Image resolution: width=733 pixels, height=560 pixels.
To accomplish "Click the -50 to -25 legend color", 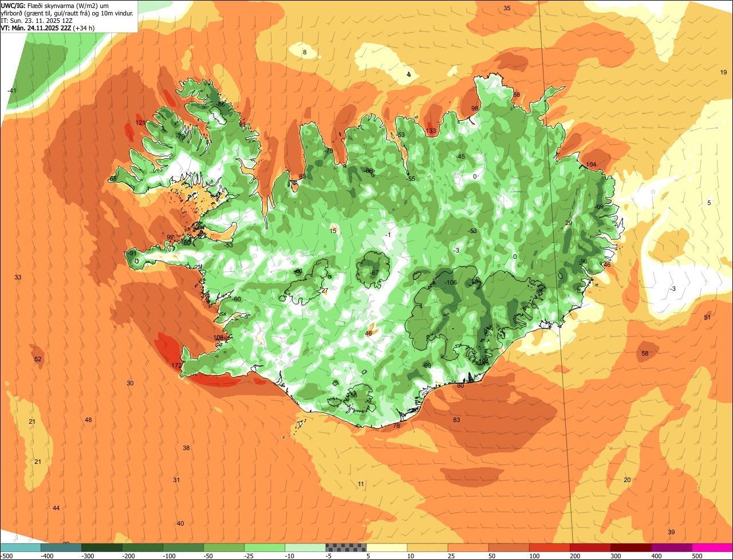I will click(x=224, y=547).
